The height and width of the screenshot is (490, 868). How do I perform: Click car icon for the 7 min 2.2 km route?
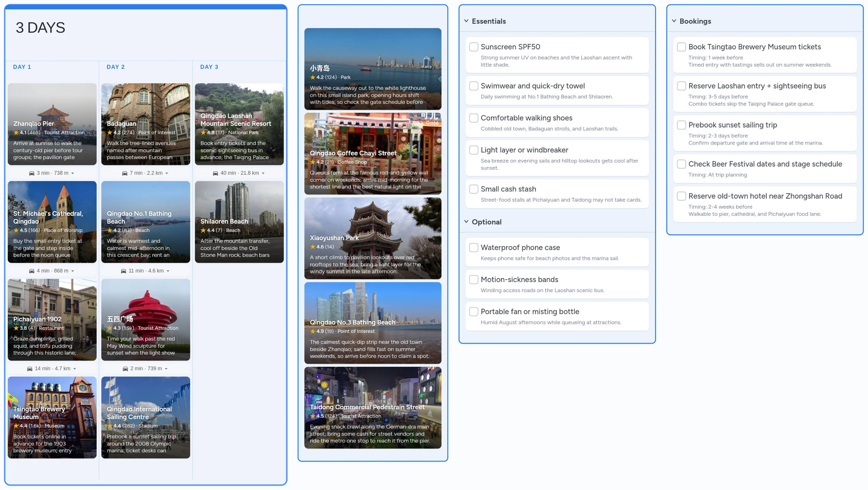click(x=125, y=173)
